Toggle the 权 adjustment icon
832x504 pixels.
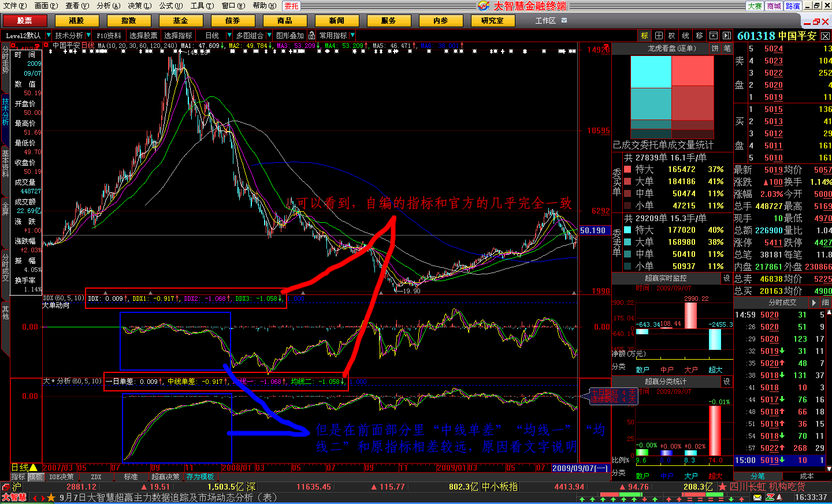pos(672,36)
